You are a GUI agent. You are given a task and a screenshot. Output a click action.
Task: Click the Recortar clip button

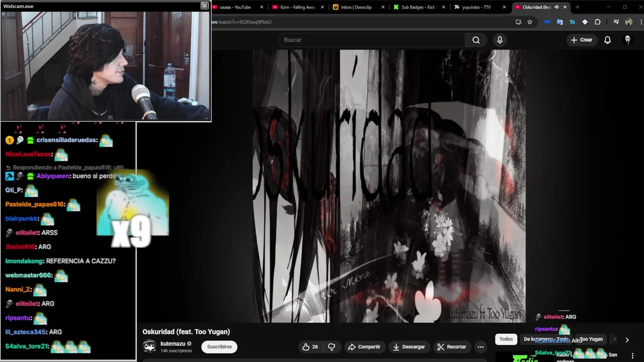pyautogui.click(x=452, y=347)
